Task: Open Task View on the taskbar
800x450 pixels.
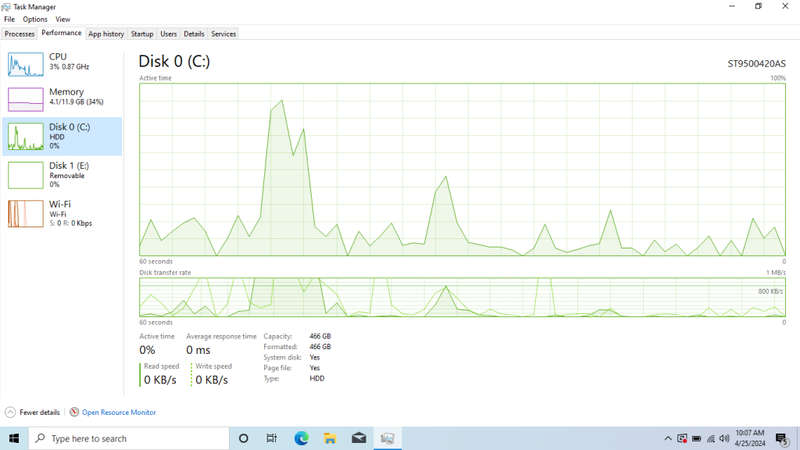Action: coord(271,438)
